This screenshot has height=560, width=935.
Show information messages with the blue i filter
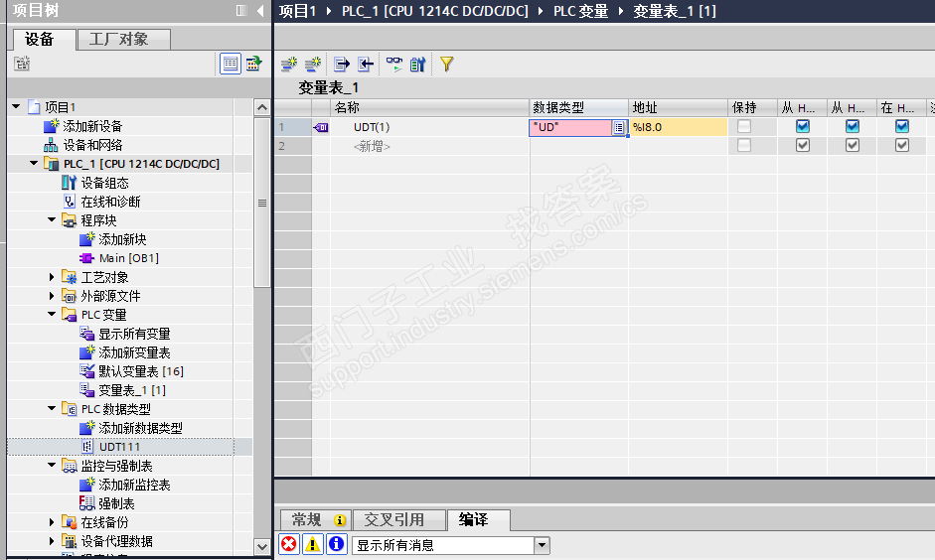[x=336, y=544]
